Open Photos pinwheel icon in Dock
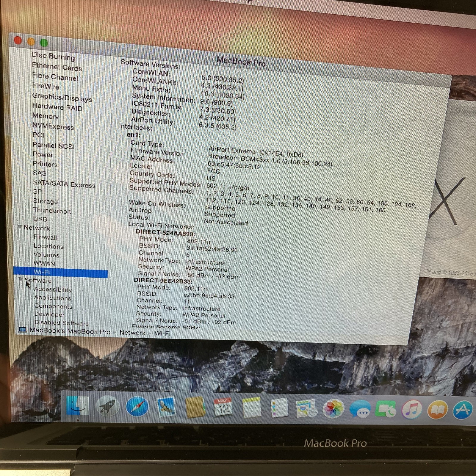This screenshot has height=476, width=476. [333, 409]
